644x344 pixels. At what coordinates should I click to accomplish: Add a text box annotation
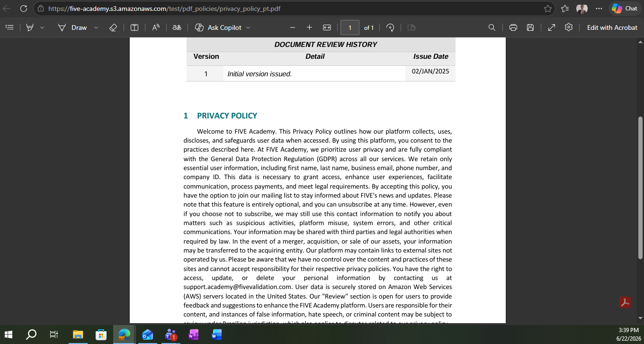(134, 27)
